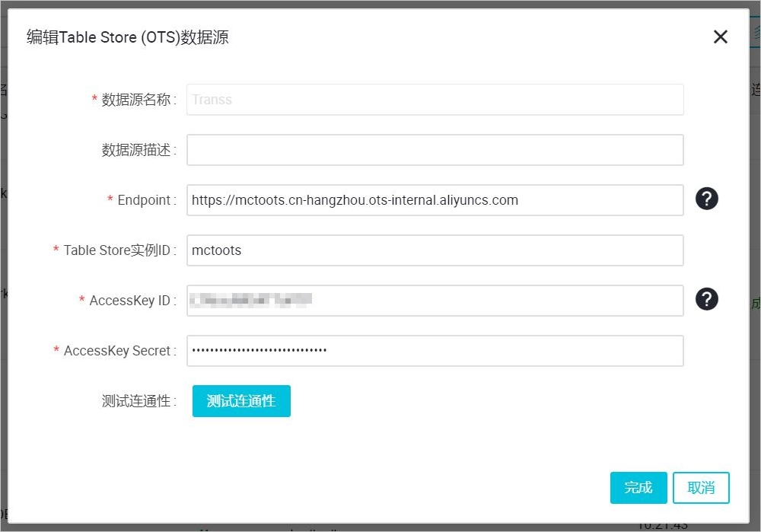Click the dialog title 编辑Table Store (OTS)数据源

128,37
